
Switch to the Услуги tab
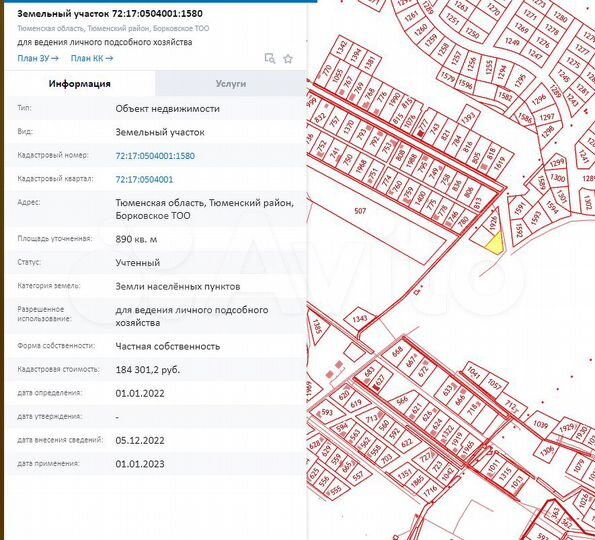231,83
